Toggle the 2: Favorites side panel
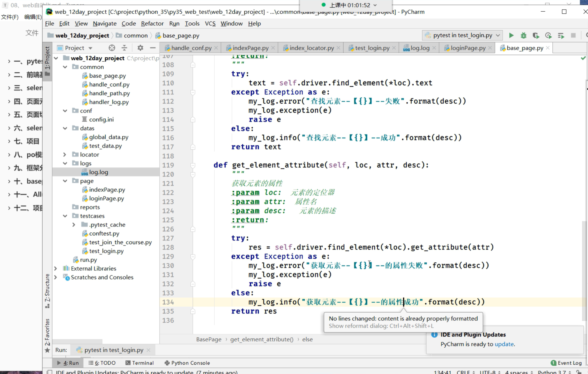Viewport: 588px width, 374px height. point(47,332)
